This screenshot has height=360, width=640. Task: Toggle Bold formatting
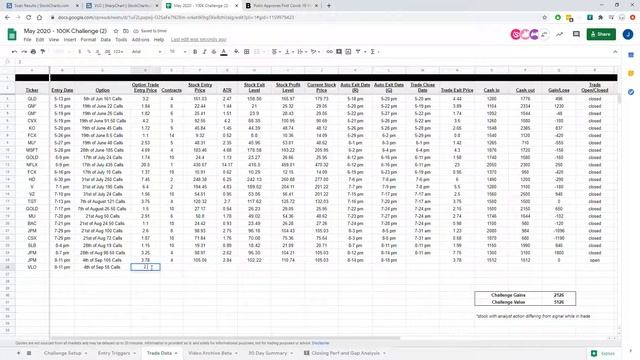coord(195,52)
